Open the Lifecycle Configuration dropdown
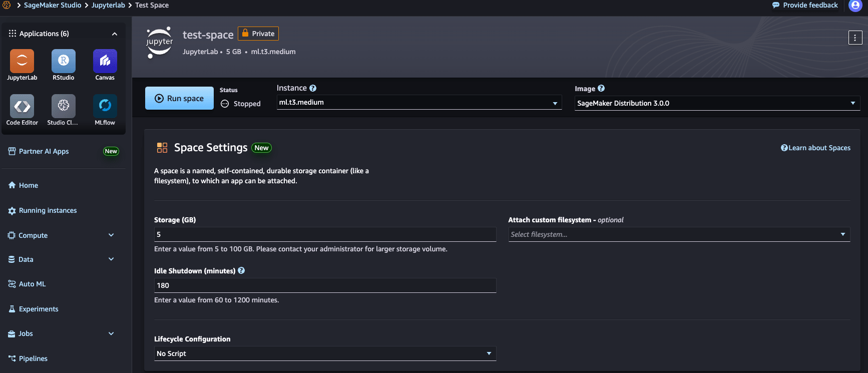 pyautogui.click(x=325, y=353)
